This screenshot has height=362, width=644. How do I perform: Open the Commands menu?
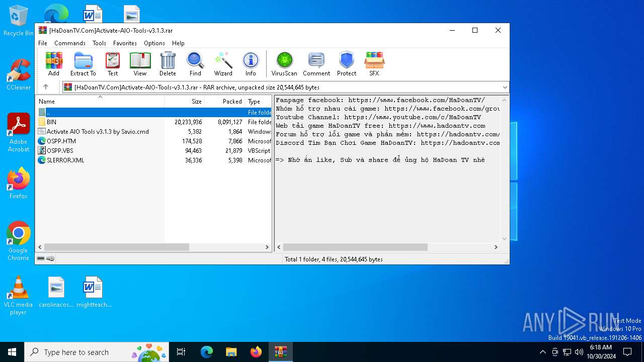tap(70, 43)
